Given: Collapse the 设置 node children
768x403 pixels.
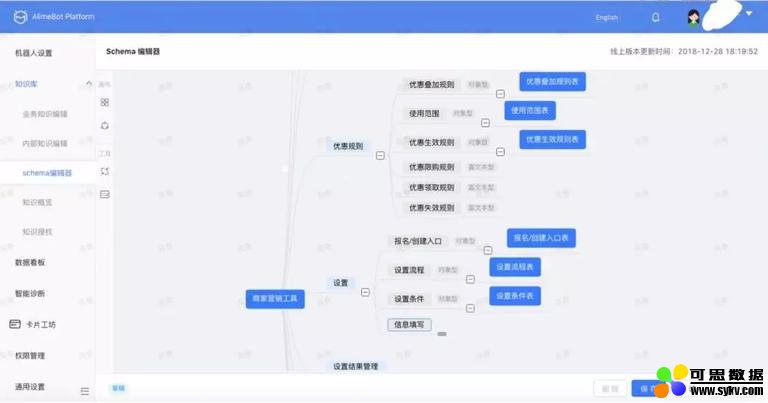Looking at the screenshot, I should (365, 292).
